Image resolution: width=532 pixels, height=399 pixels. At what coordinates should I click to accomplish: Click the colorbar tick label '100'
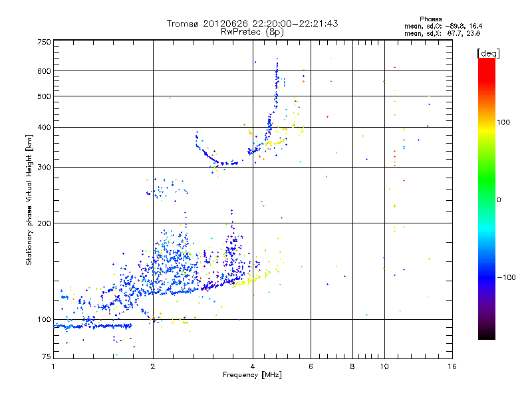pos(503,122)
